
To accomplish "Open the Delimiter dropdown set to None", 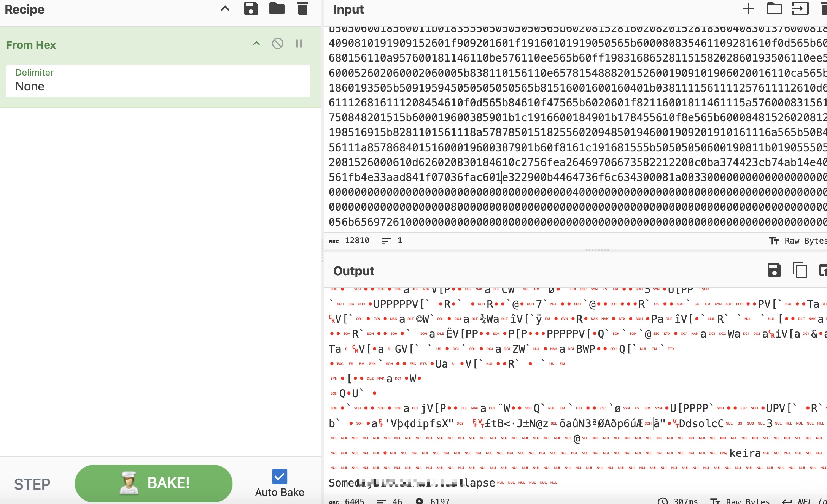I will click(x=158, y=81).
